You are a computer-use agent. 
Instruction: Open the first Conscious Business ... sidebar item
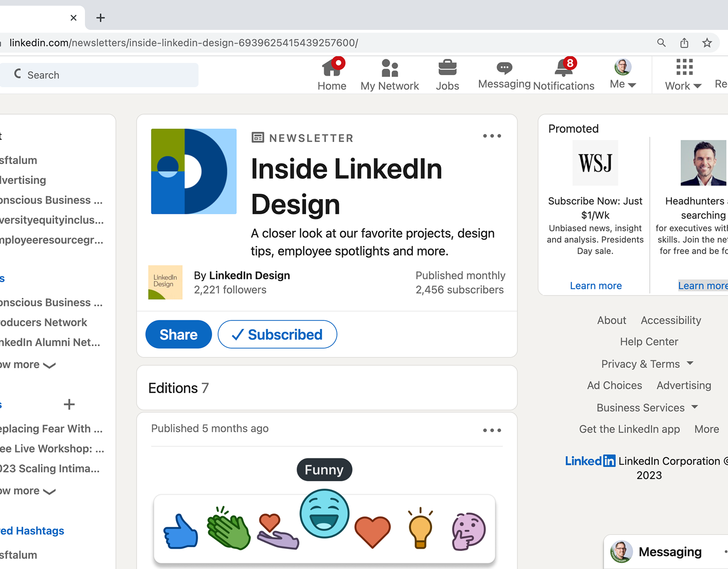[x=51, y=200]
